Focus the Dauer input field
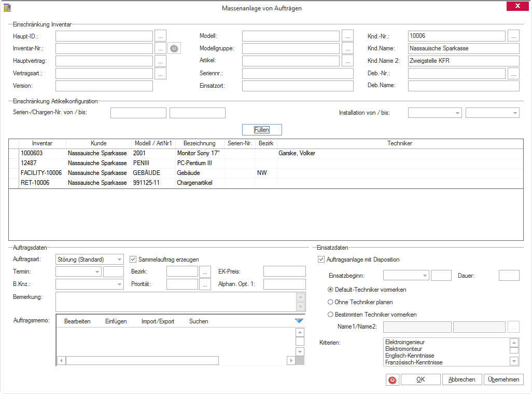 pyautogui.click(x=509, y=276)
